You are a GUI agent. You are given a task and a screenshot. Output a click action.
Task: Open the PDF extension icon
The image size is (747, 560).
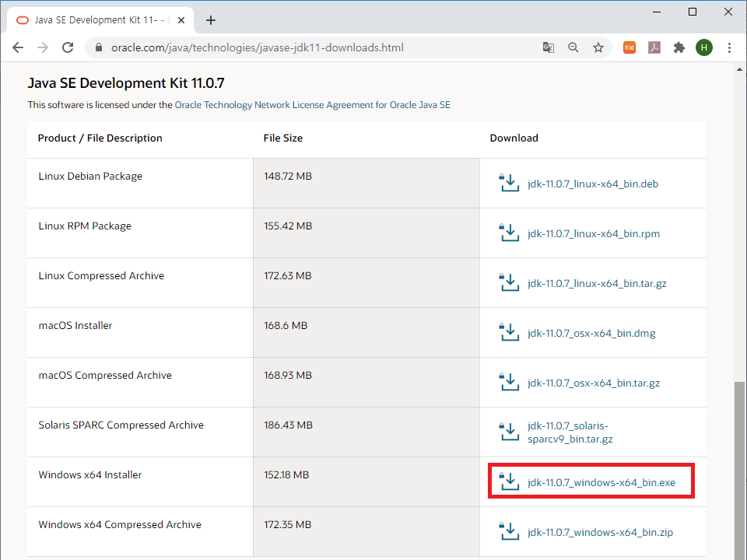coord(654,47)
